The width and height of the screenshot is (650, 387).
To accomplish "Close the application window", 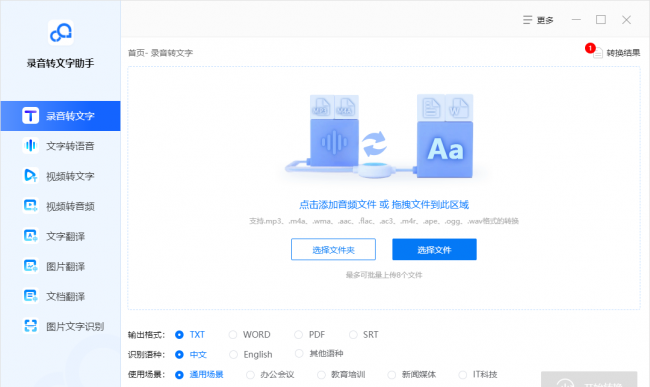I will click(626, 20).
